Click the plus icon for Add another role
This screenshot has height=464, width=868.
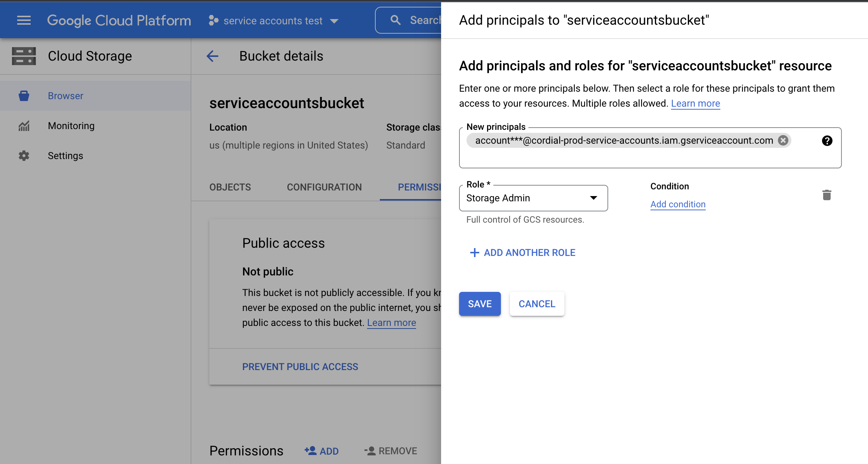click(474, 253)
